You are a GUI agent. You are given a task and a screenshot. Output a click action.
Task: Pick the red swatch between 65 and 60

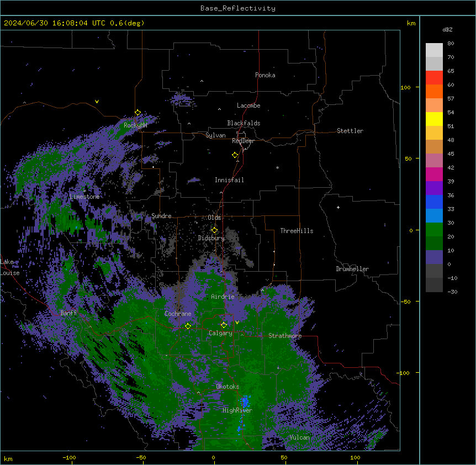point(434,77)
